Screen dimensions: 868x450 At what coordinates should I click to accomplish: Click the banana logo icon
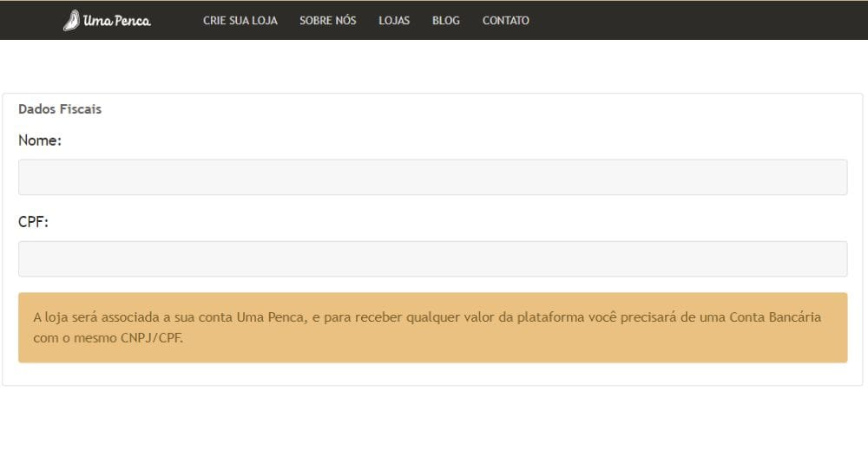(x=72, y=21)
